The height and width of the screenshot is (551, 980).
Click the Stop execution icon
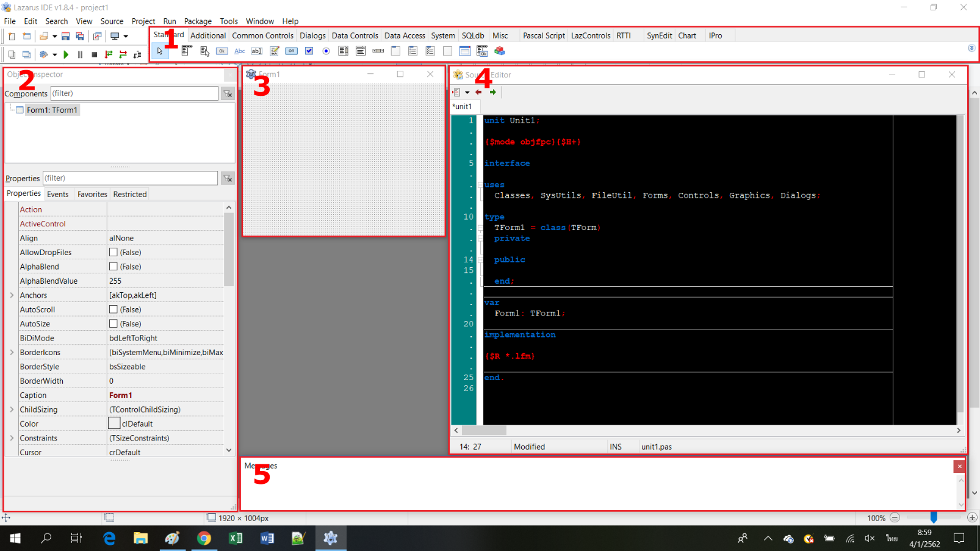click(94, 54)
